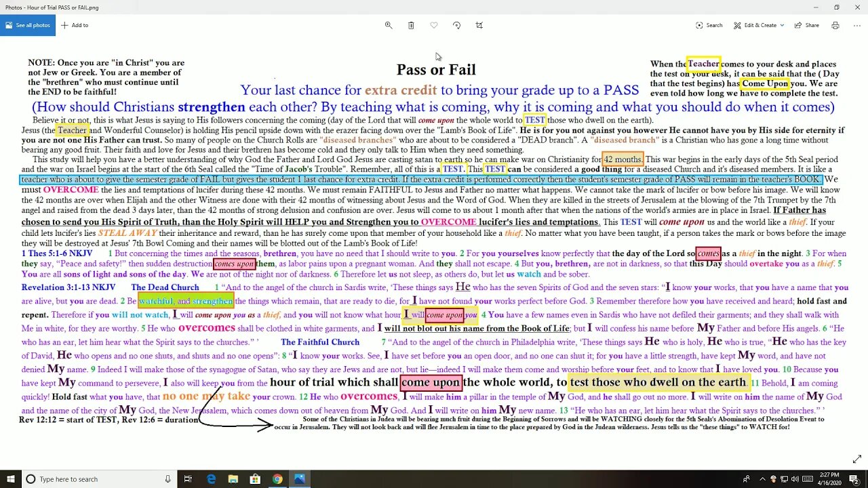Click the 'Revelation 3:1-13 NKJV' heading
This screenshot has width=868, height=488.
[68, 287]
